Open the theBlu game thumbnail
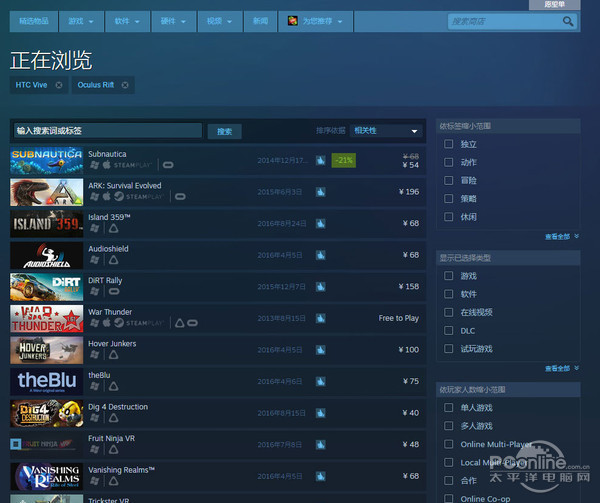The height and width of the screenshot is (503, 600). 47,382
